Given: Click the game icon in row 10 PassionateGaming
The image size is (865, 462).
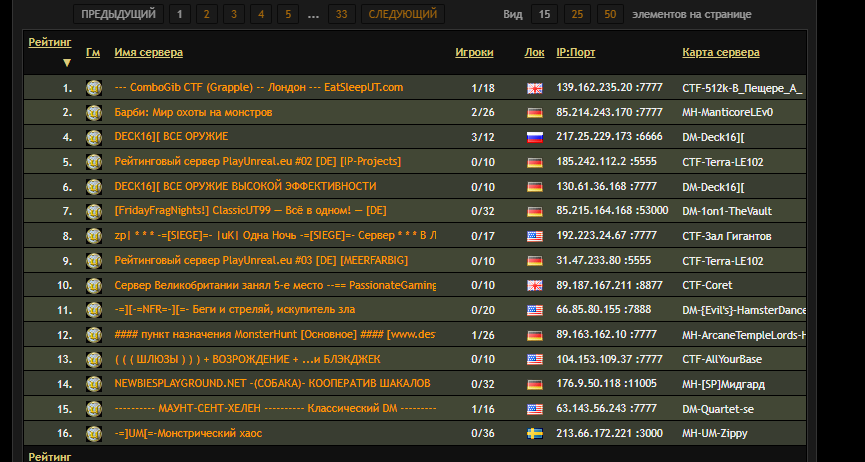Looking at the screenshot, I should tap(94, 285).
